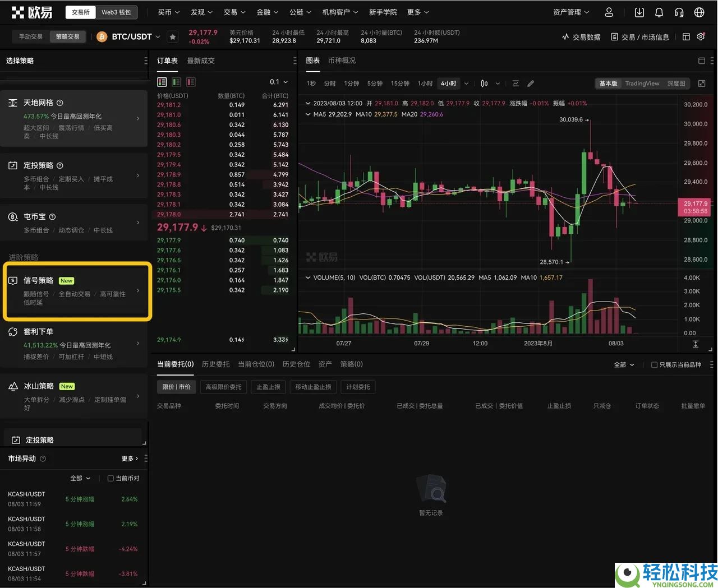Switch to 手动交易 manual trading
The image size is (718, 588).
31,36
